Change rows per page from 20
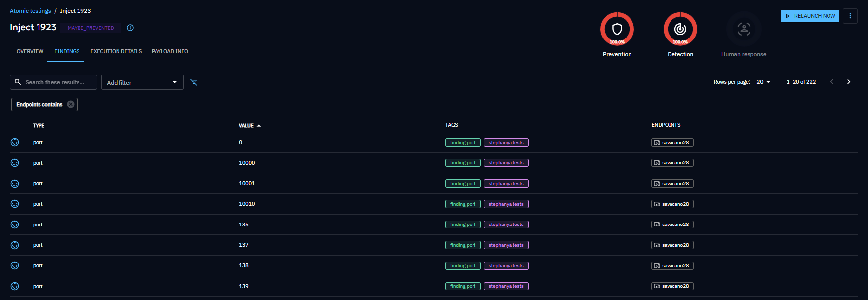Viewport: 868px width, 300px height. (x=763, y=82)
